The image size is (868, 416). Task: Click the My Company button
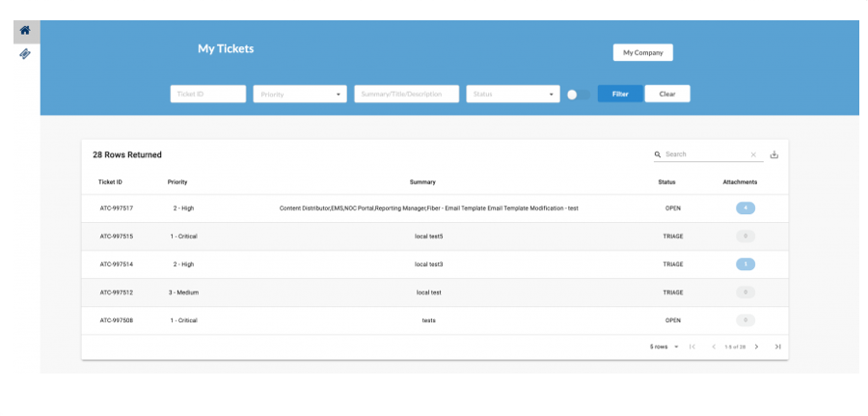click(x=642, y=52)
